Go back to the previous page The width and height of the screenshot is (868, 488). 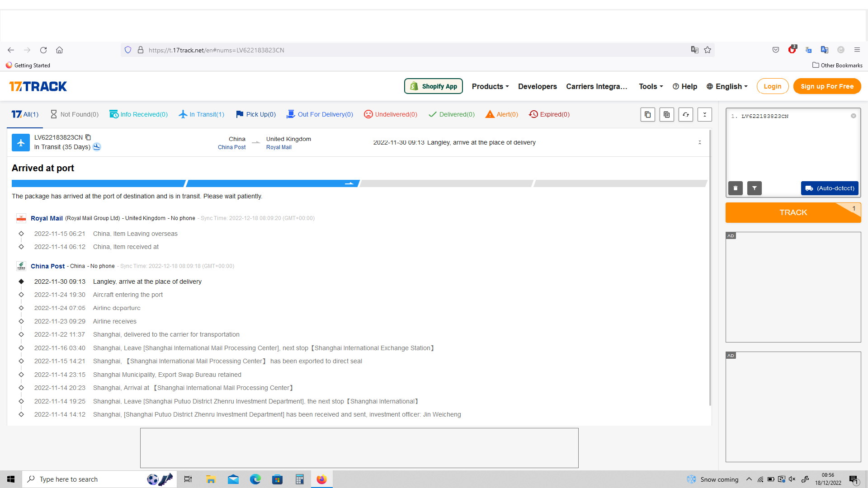11,50
